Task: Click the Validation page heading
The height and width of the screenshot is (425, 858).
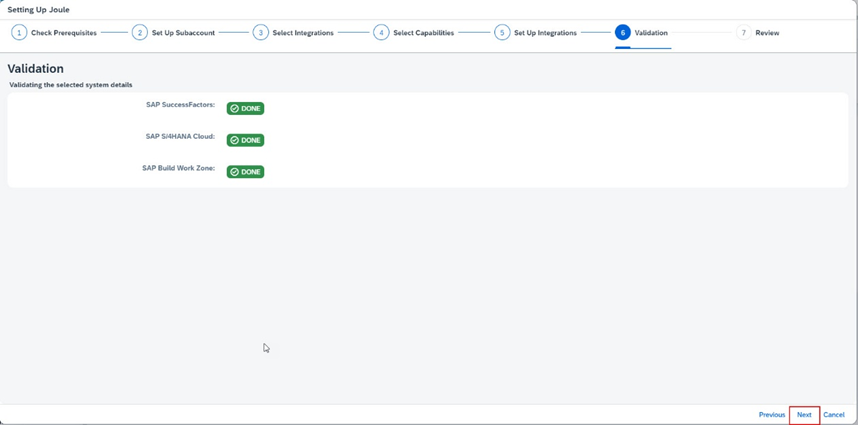Action: point(36,69)
